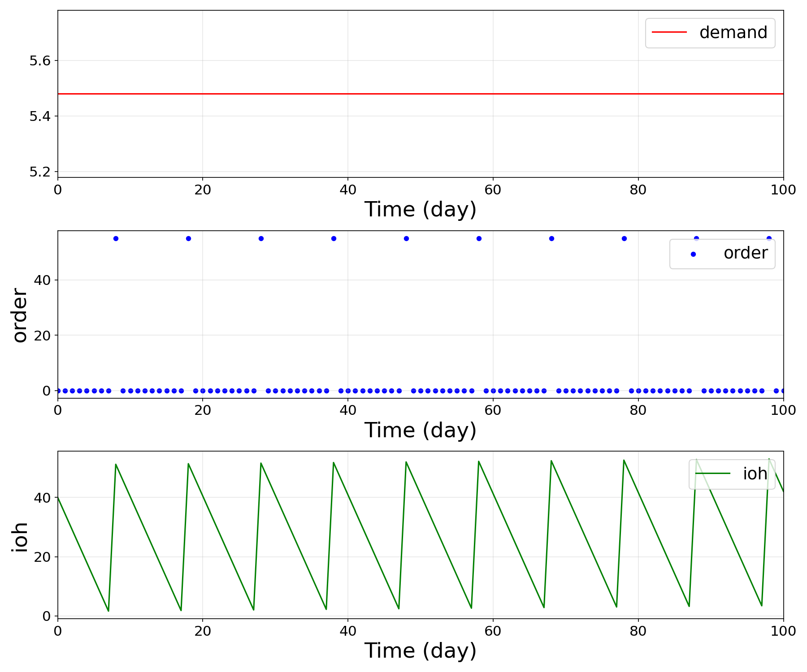The image size is (807, 672).
Task: Click the ioh line start point at day 0
Action: [x=58, y=497]
